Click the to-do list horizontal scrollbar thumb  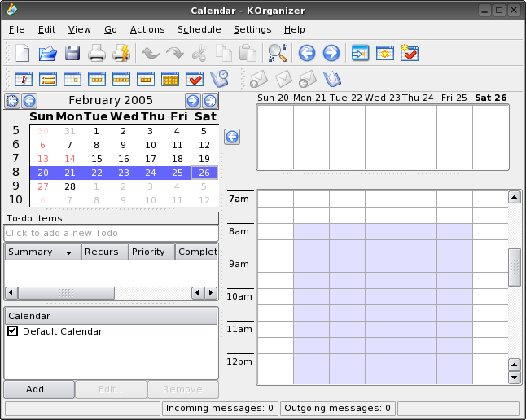coord(66,293)
